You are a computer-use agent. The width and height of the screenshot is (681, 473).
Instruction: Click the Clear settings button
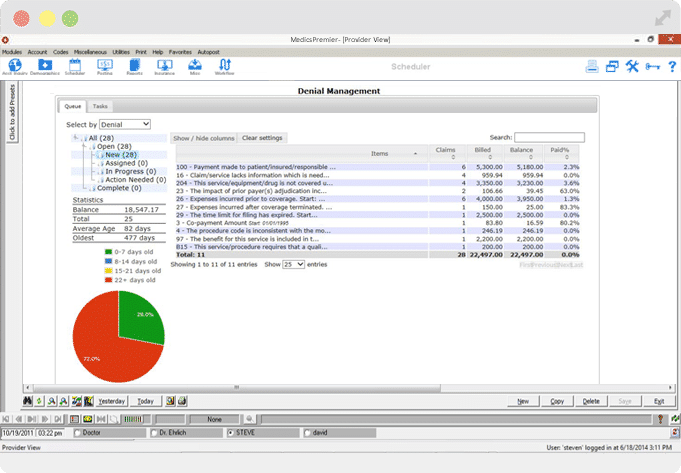click(262, 138)
